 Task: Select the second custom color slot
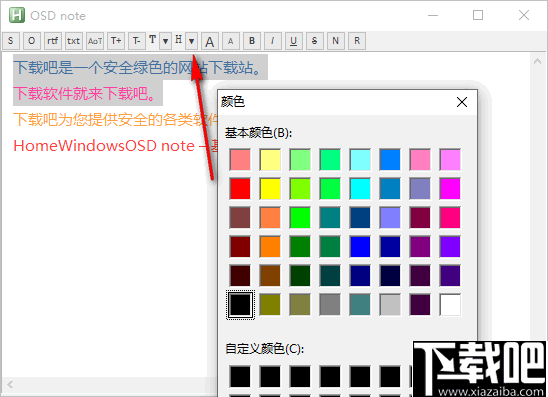(270, 376)
